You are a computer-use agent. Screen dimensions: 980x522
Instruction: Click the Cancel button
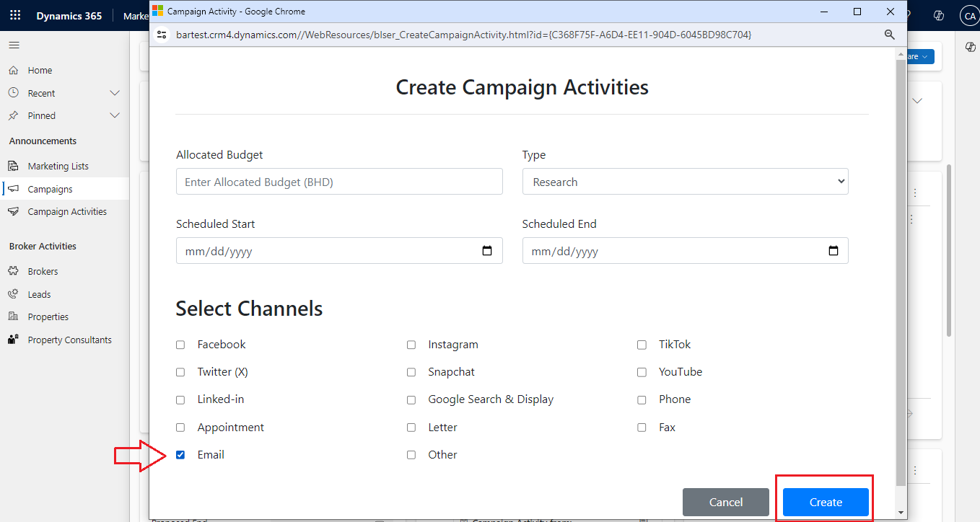coord(725,502)
